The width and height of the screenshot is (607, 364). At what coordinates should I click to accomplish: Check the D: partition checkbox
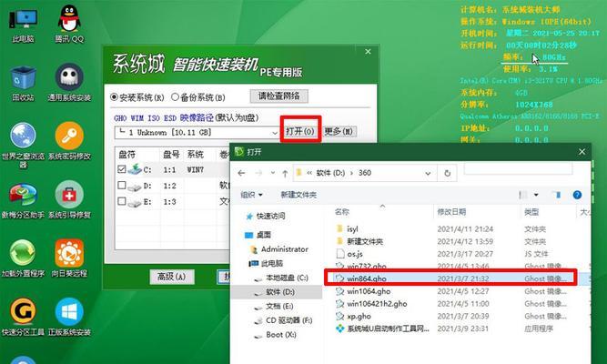click(x=122, y=186)
